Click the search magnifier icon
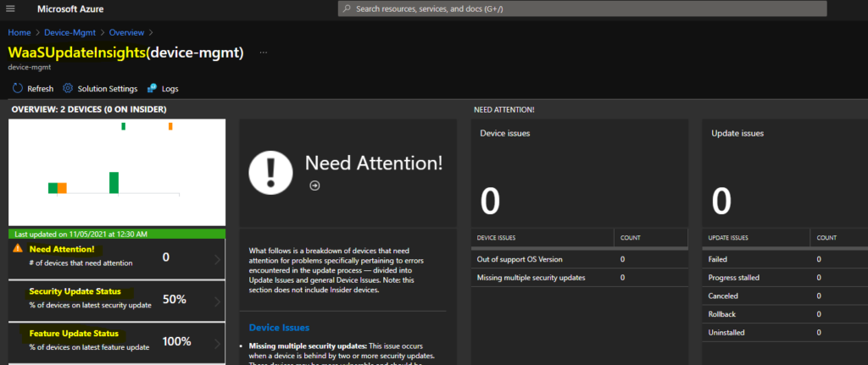Viewport: 868px width, 365px height. coord(347,8)
